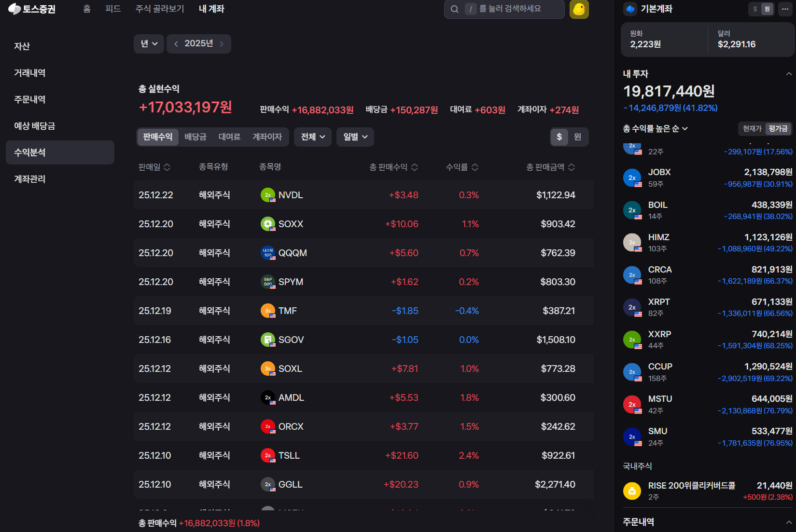
Task: Click the blue 기본계좌 account icon
Action: 630,9
